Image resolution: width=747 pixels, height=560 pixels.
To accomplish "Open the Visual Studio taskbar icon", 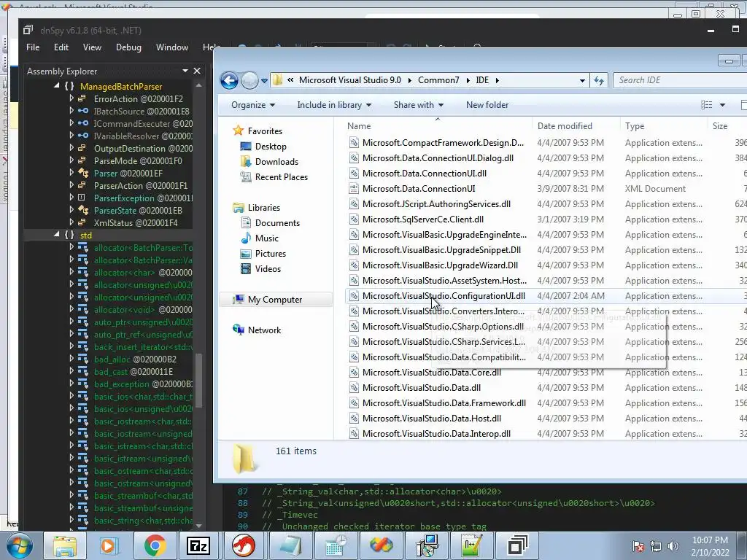I will [x=381, y=545].
